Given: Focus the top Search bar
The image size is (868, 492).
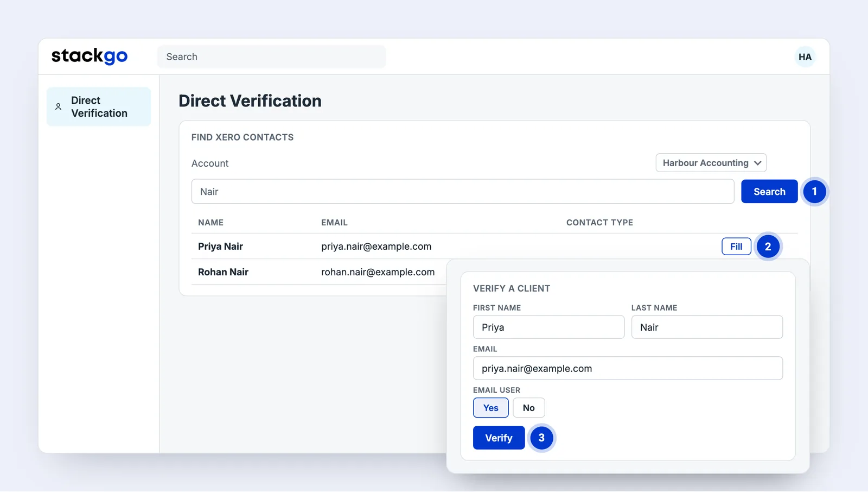Looking at the screenshot, I should 271,56.
